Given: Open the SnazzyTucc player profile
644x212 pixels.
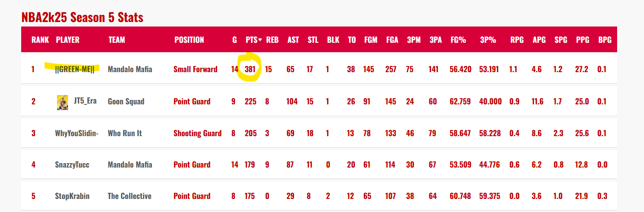Looking at the screenshot, I should (x=72, y=165).
